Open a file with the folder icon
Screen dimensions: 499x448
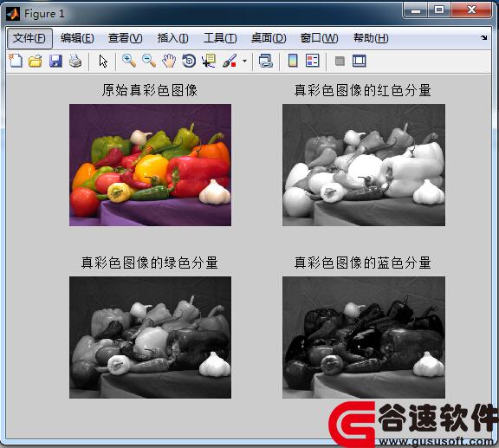(35, 61)
